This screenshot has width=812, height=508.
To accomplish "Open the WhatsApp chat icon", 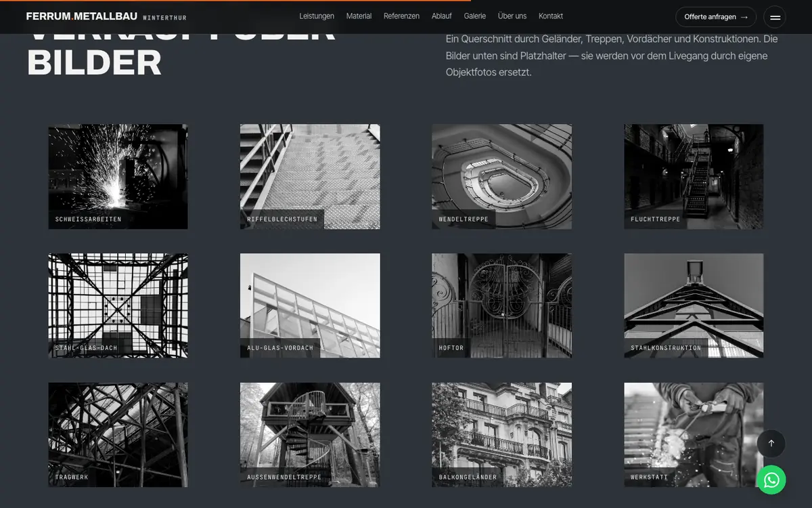I will coord(771,480).
